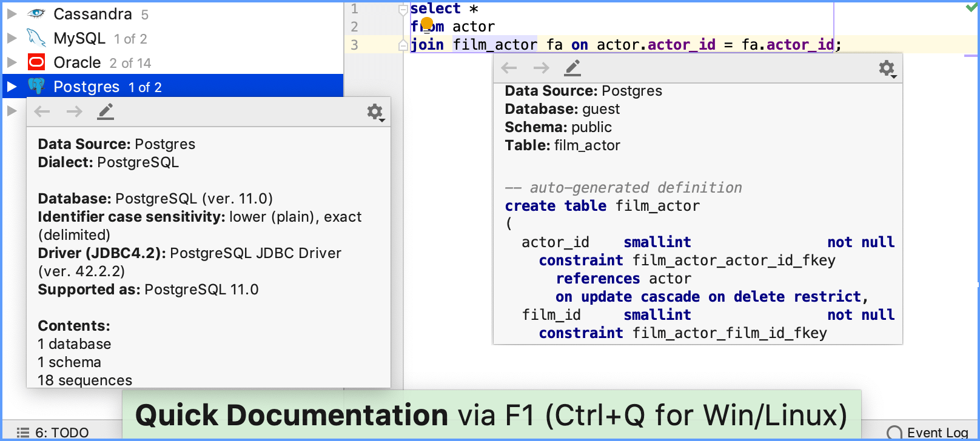
Task: Click the red Oracle icon
Action: click(x=36, y=62)
